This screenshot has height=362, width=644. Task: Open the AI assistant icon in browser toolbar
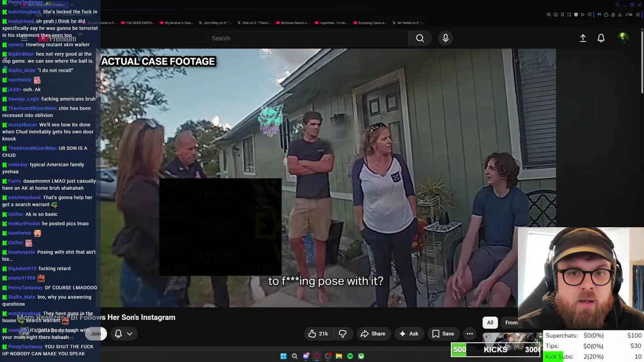[629, 15]
